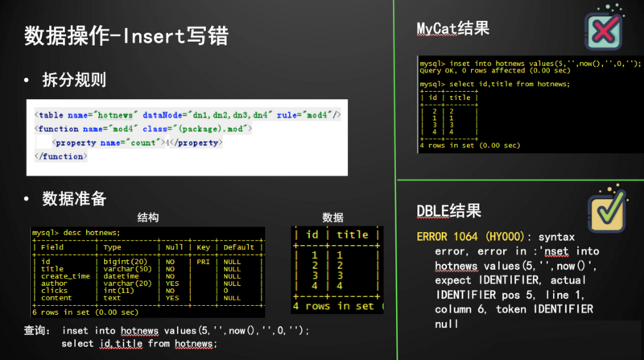644x360 pixels.
Task: Click the property name="count" XML line
Action: click(x=137, y=143)
